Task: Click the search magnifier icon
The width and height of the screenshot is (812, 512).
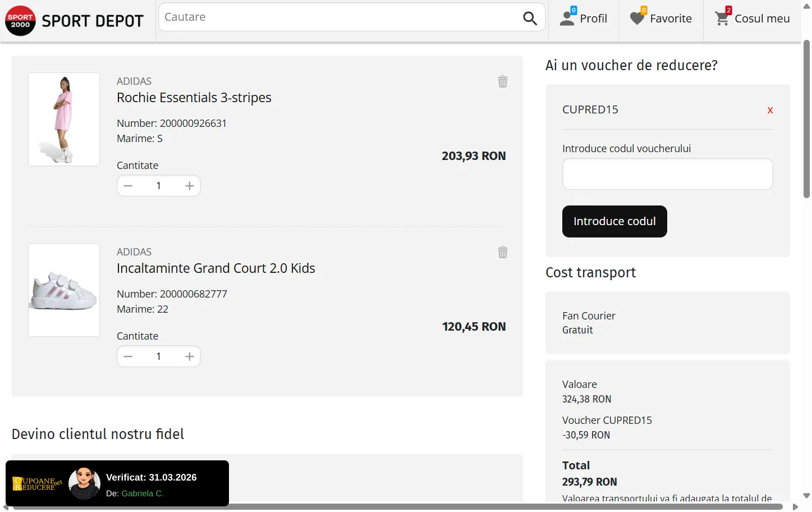Action: tap(530, 18)
